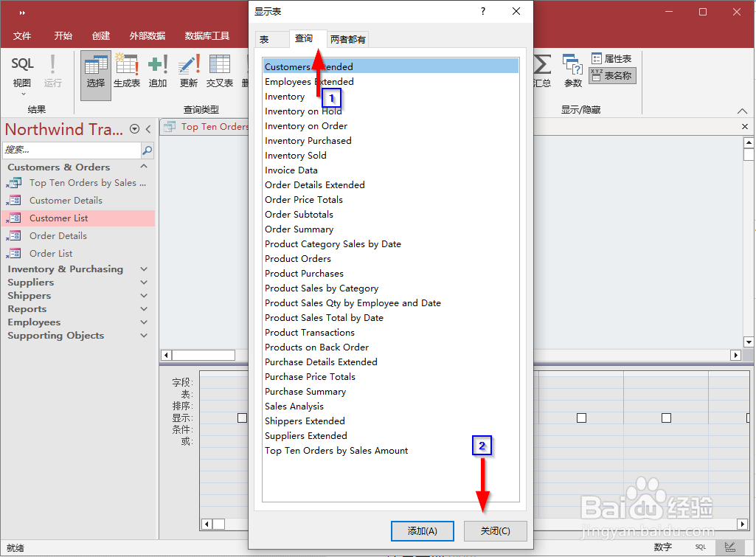Select Customers Extended in the list
756x557 pixels.
pos(391,66)
